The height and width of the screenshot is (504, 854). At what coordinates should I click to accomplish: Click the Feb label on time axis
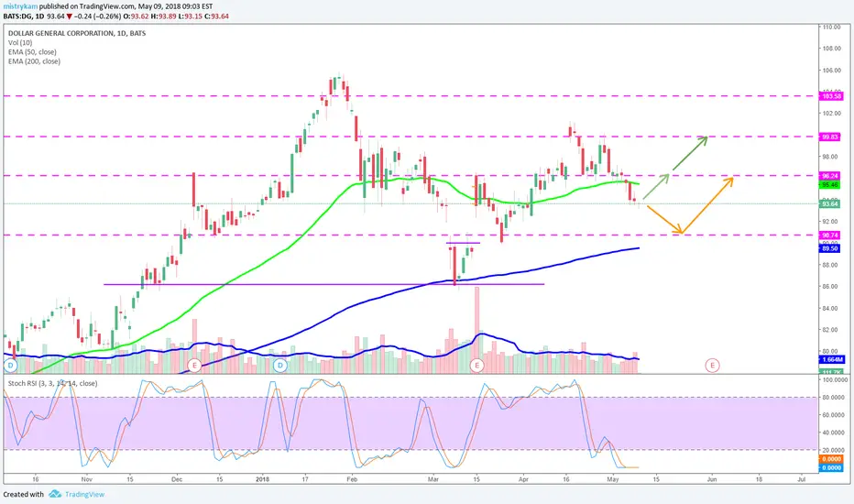pos(352,479)
